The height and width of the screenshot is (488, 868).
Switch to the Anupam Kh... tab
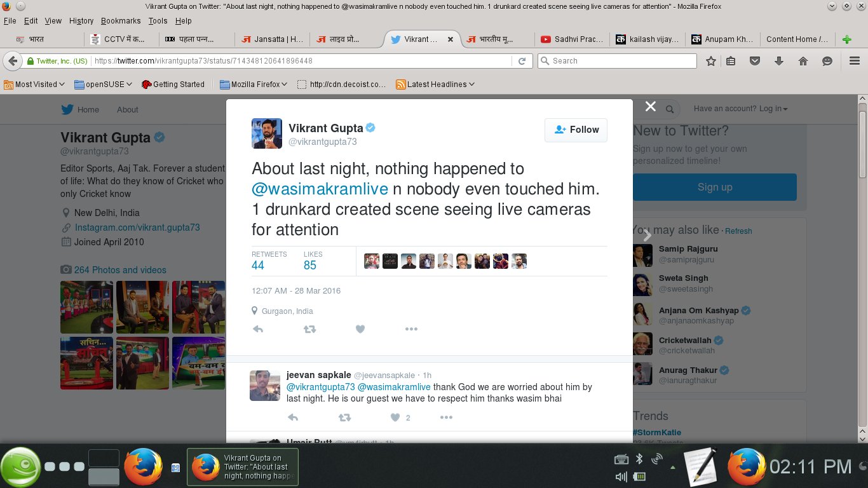723,39
